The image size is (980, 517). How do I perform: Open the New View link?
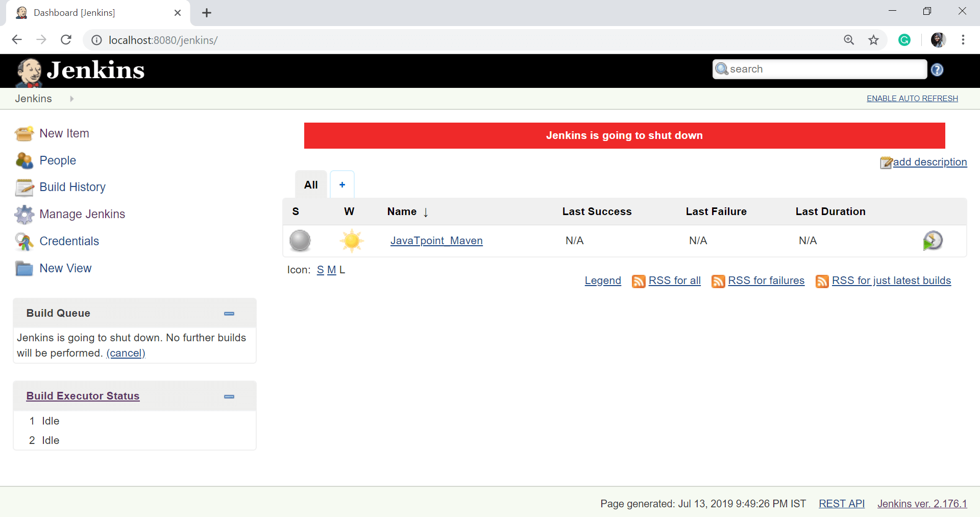click(65, 268)
